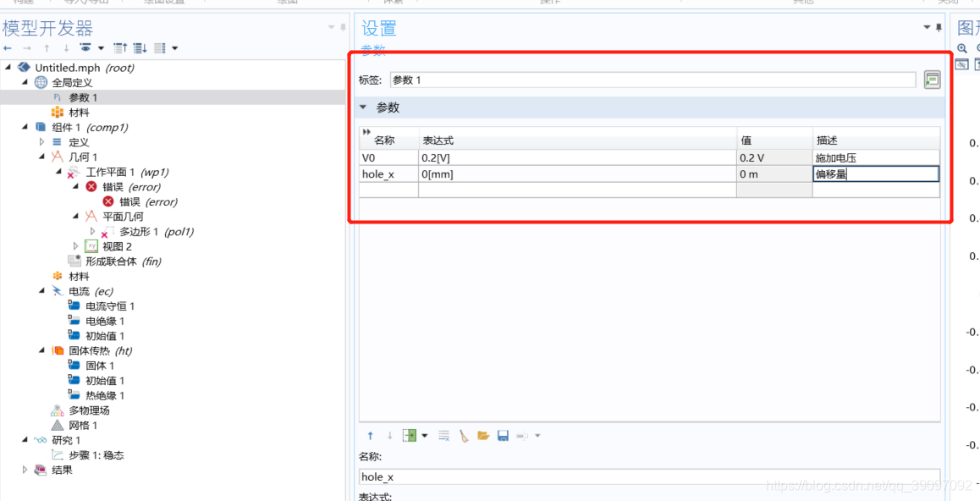Select the nested second 错误 (error) node
980x501 pixels.
149,201
